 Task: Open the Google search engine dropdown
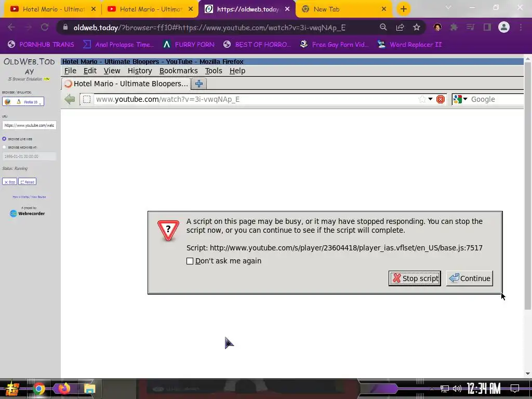pos(460,99)
